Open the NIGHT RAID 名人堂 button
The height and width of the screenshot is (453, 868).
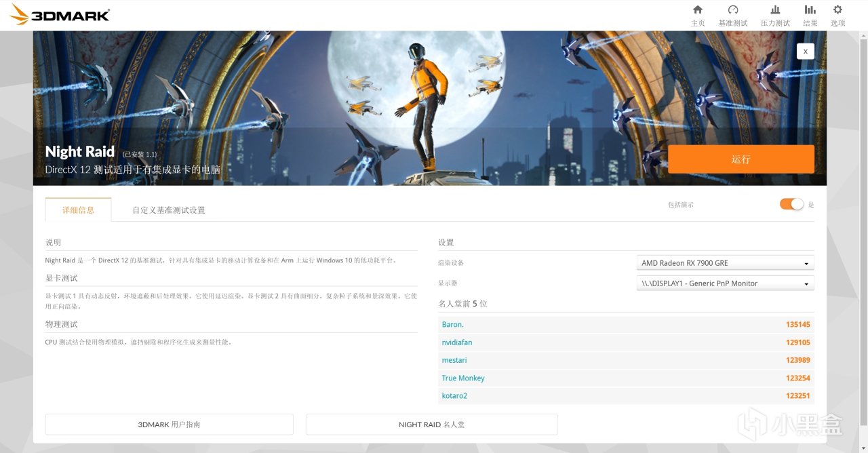pyautogui.click(x=432, y=425)
